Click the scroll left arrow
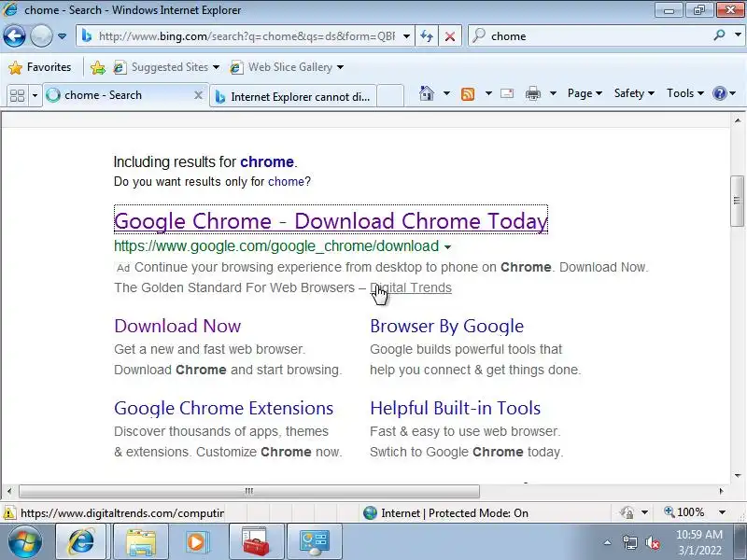 [x=9, y=491]
